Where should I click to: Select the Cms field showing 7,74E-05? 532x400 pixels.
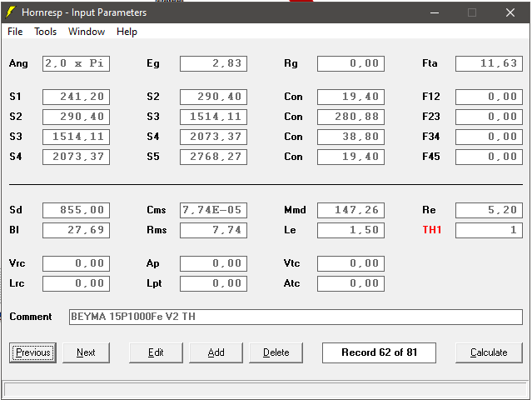[x=213, y=210]
